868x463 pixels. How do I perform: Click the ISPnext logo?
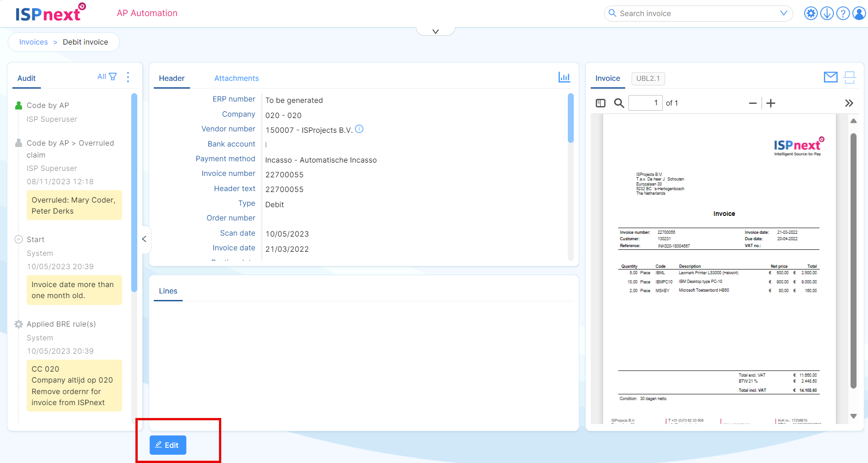[50, 13]
